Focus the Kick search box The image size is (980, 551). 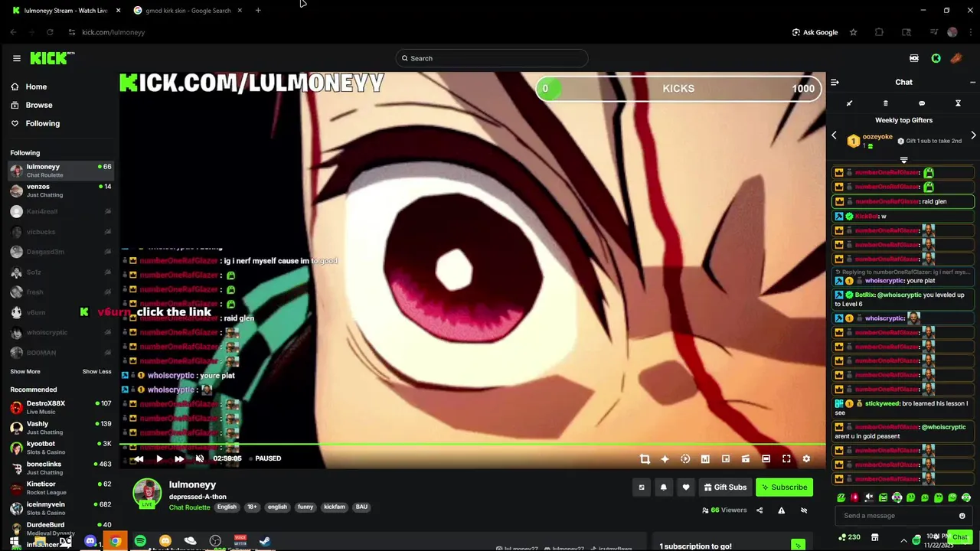[492, 58]
